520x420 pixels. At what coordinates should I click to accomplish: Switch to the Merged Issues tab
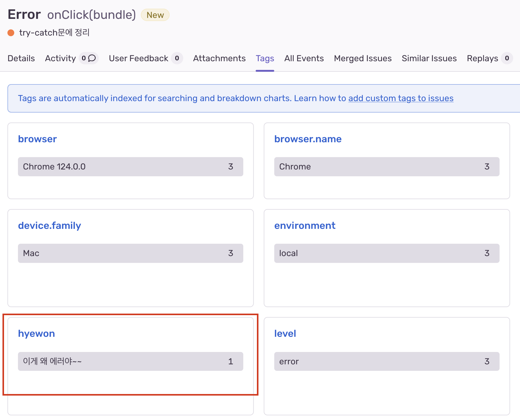point(363,58)
